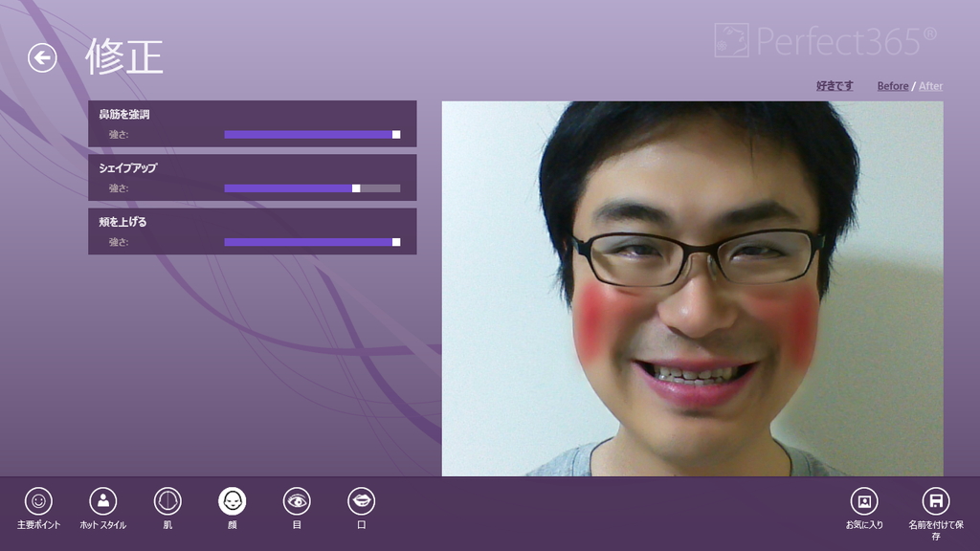This screenshot has height=551, width=980.
Task: Show the Before view of the photo
Action: click(893, 86)
